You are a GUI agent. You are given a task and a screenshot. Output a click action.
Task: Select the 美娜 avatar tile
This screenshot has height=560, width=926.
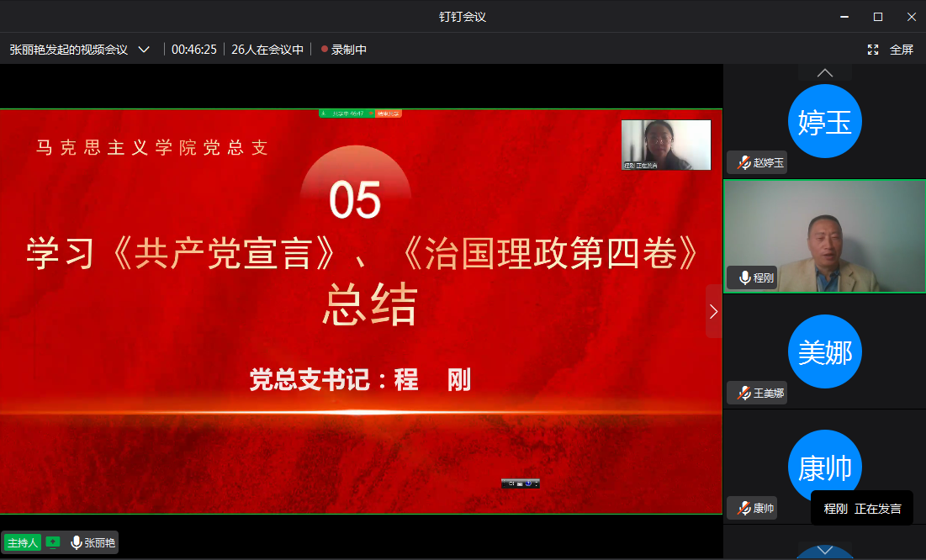click(x=824, y=351)
